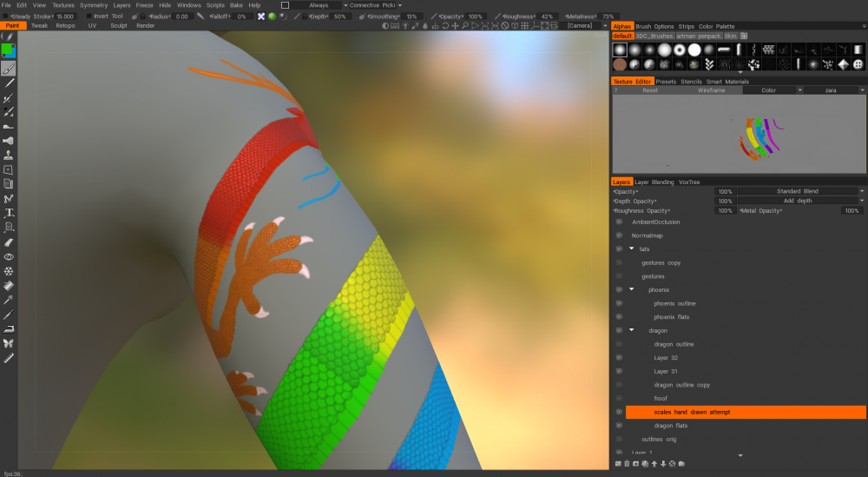
Task: Select the Eraser tool in left toolbar
Action: (9, 242)
